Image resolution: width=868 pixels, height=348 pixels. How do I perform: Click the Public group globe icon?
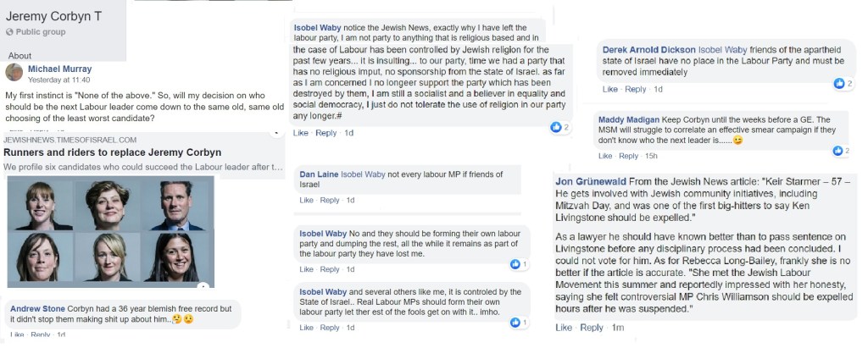point(9,32)
